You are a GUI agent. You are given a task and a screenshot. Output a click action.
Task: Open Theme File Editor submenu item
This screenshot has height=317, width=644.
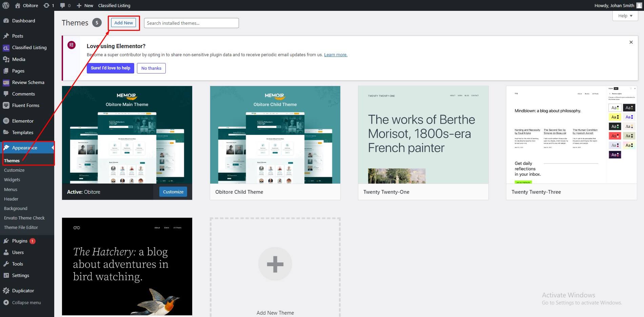21,227
